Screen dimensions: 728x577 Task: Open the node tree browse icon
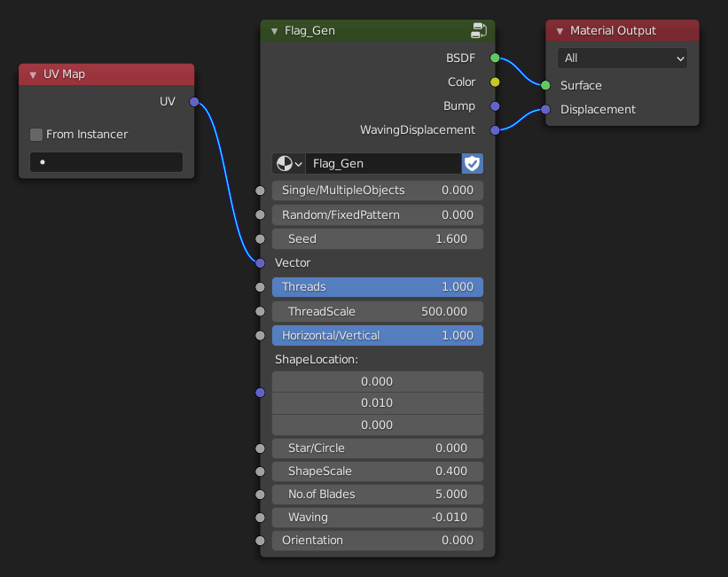point(288,163)
